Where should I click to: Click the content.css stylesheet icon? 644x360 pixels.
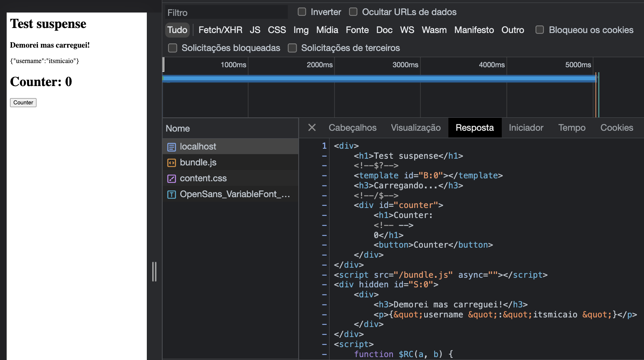[x=171, y=179]
